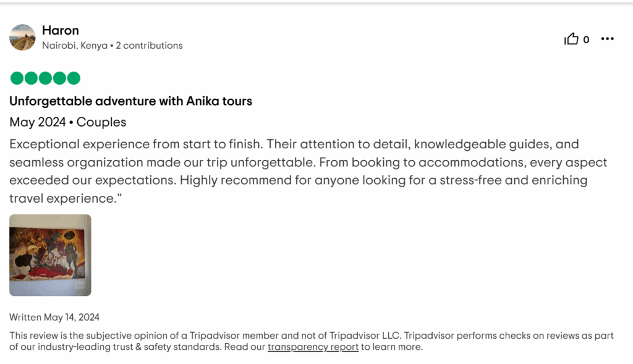Click the fourth green rating bubble
Viewport: 633px width, 364px height.
(x=59, y=78)
